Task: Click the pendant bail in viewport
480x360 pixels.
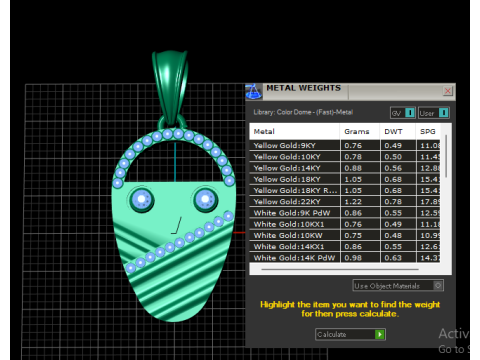Action: coord(170,87)
